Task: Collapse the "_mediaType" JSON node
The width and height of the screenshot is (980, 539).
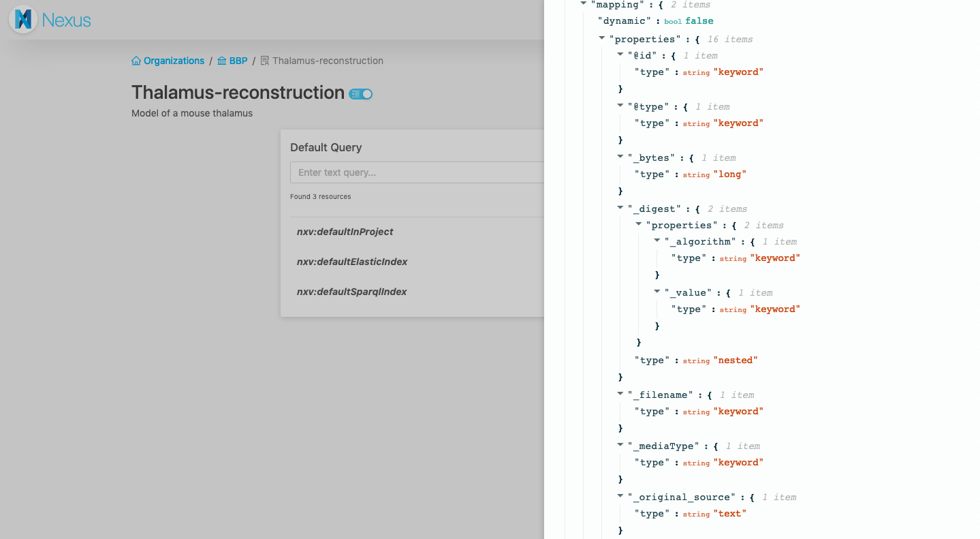Action: 620,446
